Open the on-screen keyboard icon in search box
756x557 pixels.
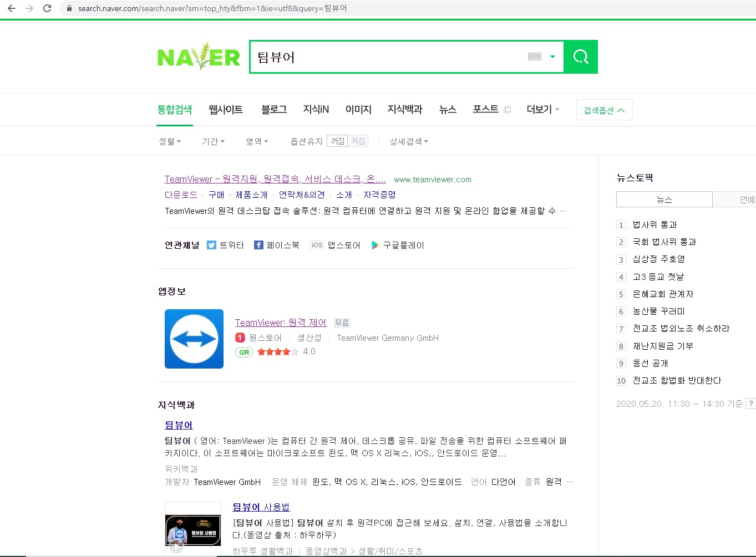pos(535,57)
